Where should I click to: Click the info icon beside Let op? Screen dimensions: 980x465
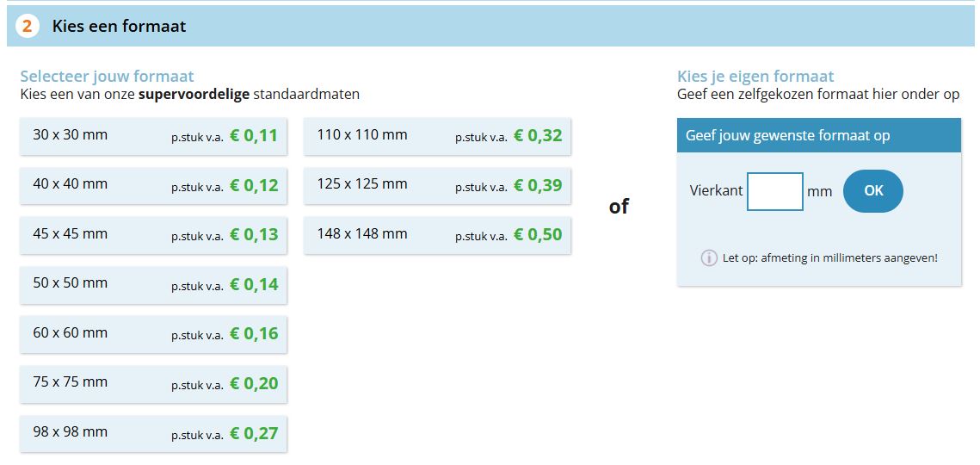point(709,257)
